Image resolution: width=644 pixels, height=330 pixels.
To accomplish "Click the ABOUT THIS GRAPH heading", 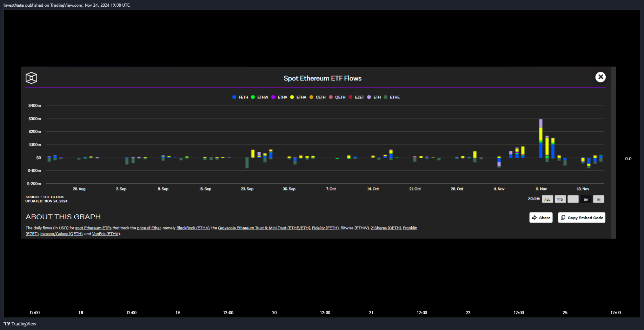I will [63, 217].
